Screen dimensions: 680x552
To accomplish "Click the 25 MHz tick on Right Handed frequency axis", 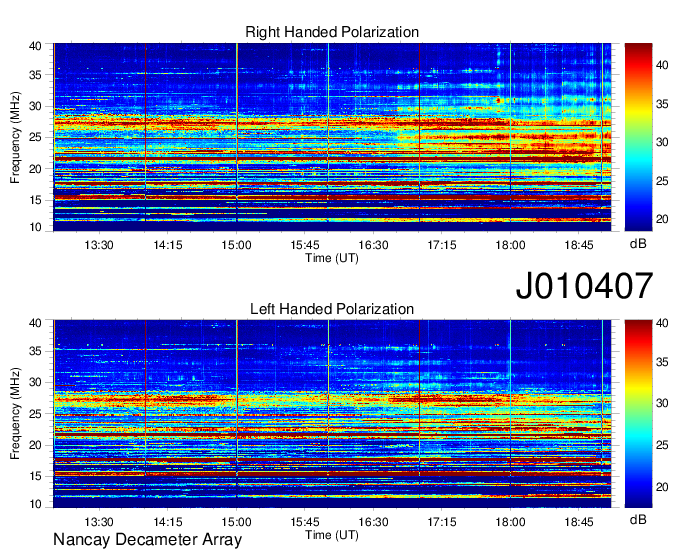I will pyautogui.click(x=35, y=137).
